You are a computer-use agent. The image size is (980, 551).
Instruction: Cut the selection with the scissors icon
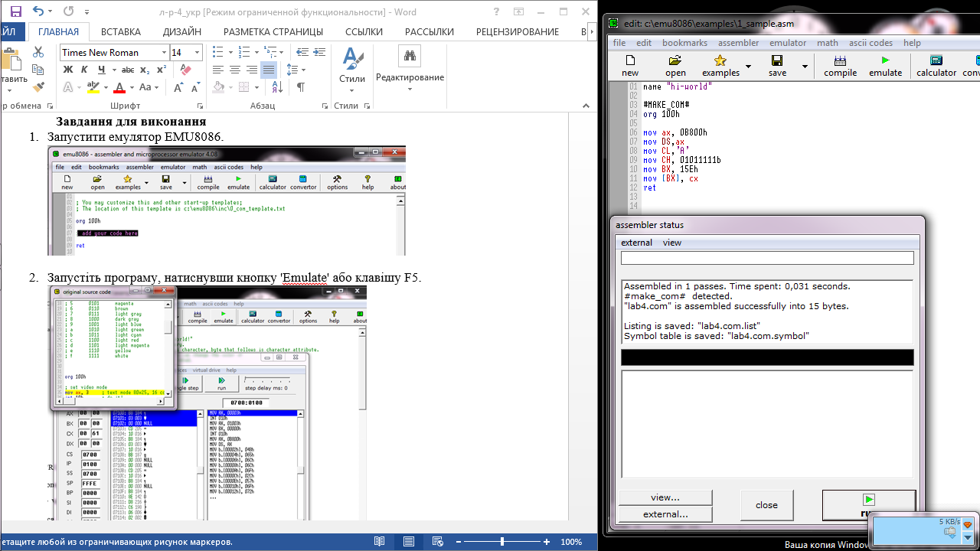[x=38, y=52]
